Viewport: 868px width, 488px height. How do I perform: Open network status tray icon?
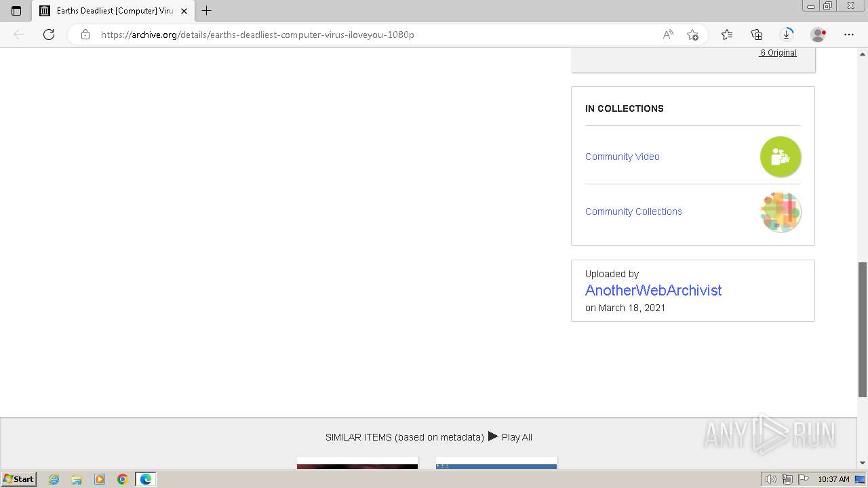pos(787,479)
